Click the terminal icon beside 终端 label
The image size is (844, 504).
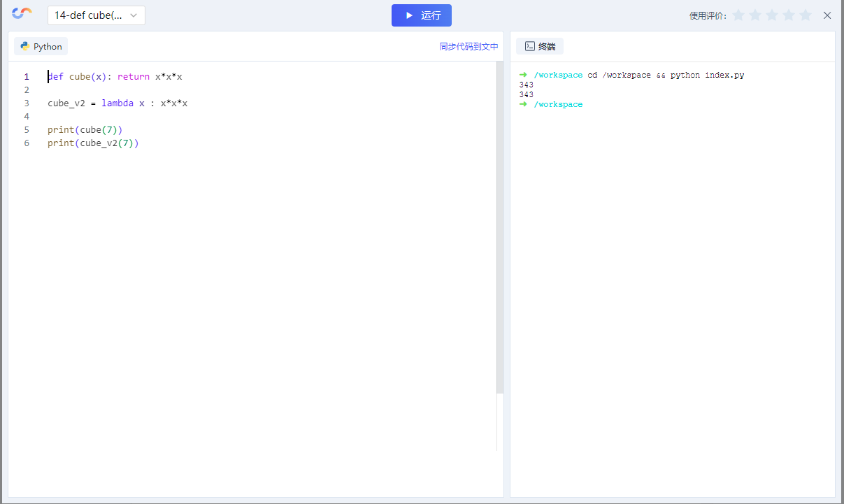coord(529,46)
